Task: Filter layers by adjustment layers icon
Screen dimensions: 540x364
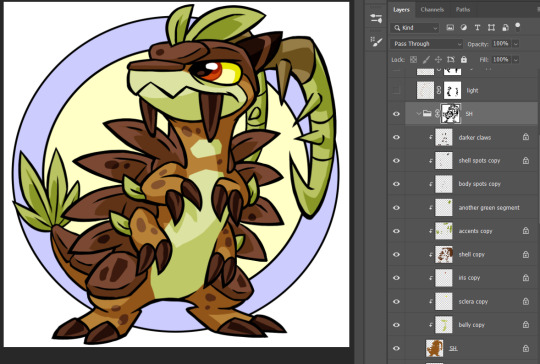Action: (x=464, y=28)
